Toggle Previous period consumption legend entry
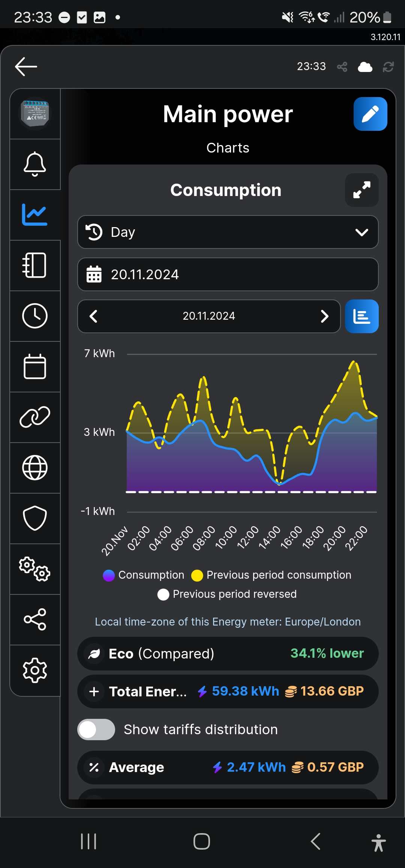Image resolution: width=405 pixels, height=868 pixels. (271, 575)
